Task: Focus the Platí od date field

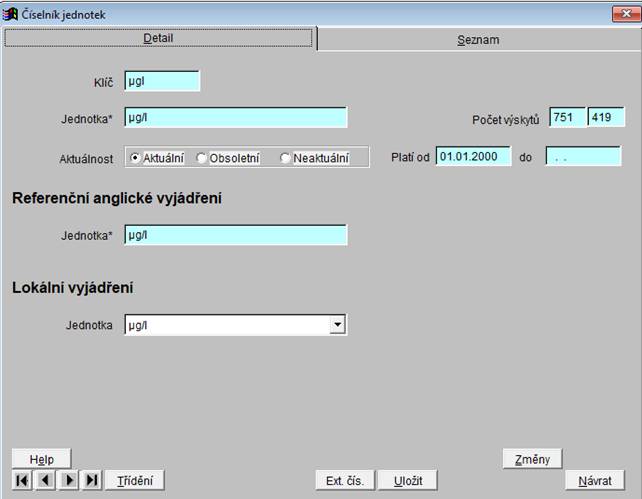Action: tap(473, 157)
